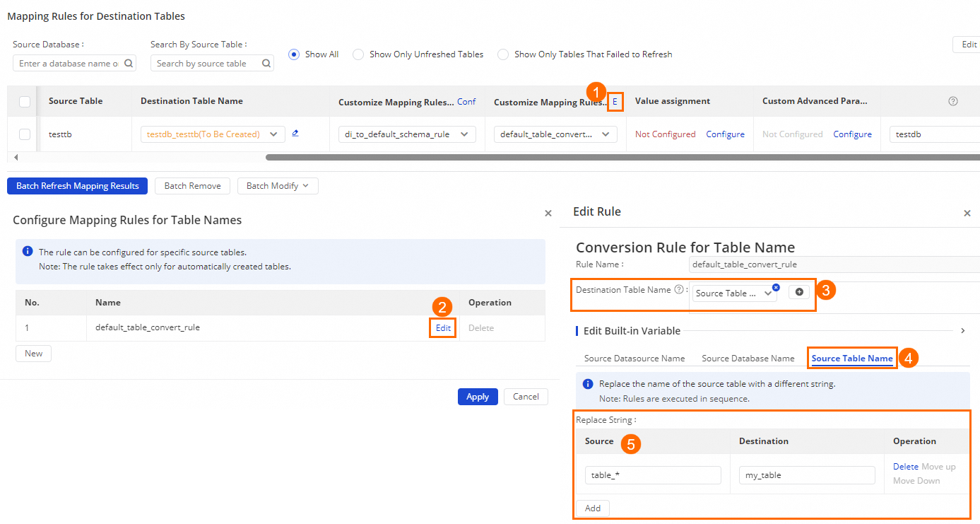
Task: Switch to Source Database Name tab
Action: click(x=748, y=359)
